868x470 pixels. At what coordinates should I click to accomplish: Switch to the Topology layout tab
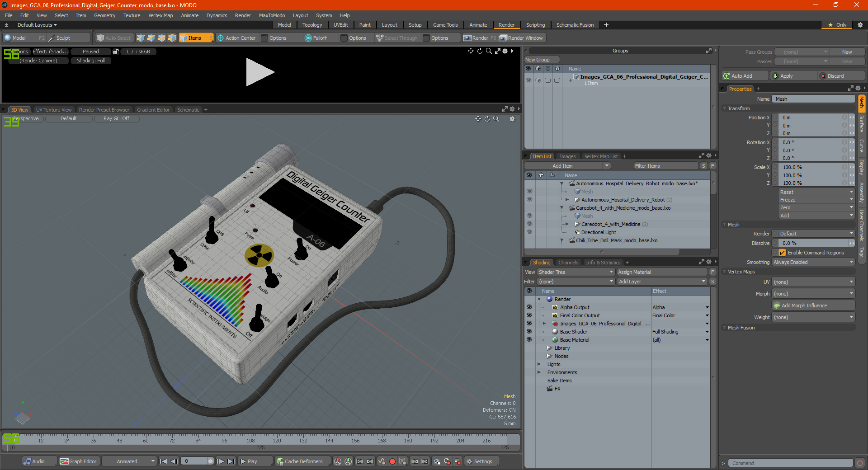coord(312,25)
